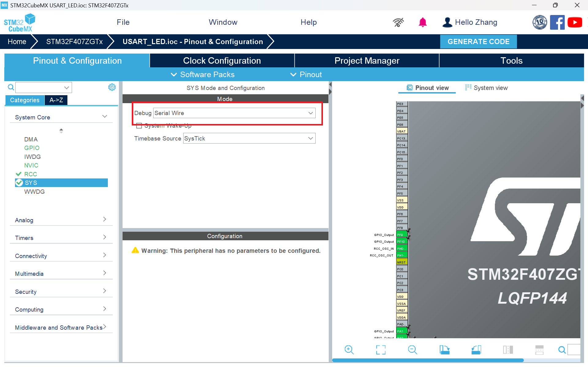Screen dimensions: 588x367
Task: Open the Hello Zhang account menu
Action: [x=470, y=22]
